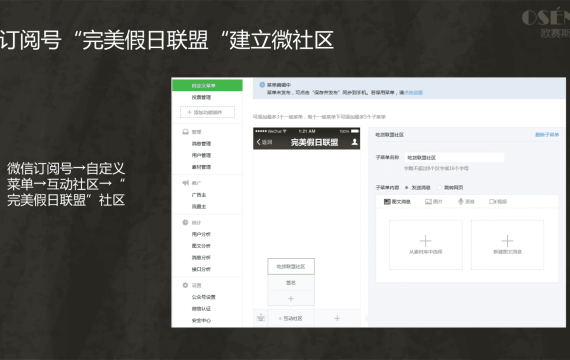
Task: Select the 吃货联盟社区 submenu in phone preview
Action: 291,267
